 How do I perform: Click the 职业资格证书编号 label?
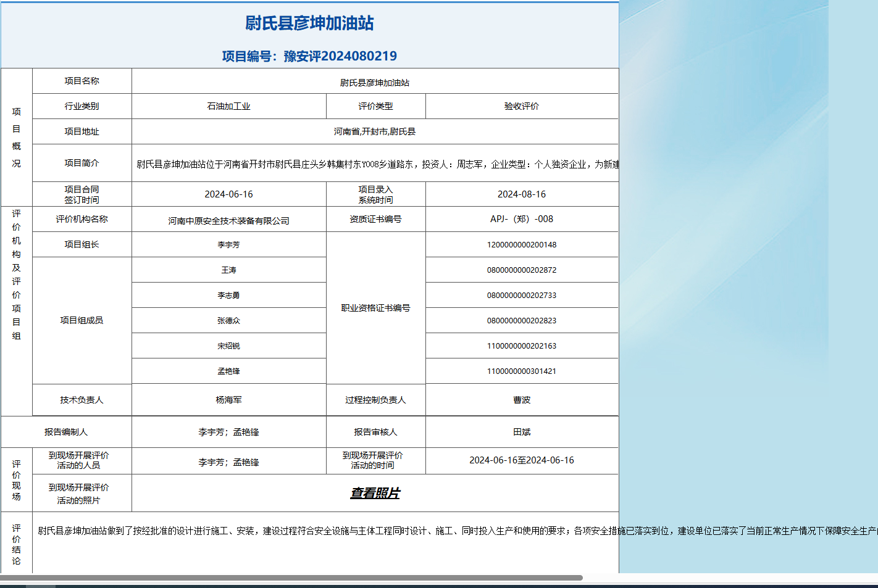pos(375,308)
